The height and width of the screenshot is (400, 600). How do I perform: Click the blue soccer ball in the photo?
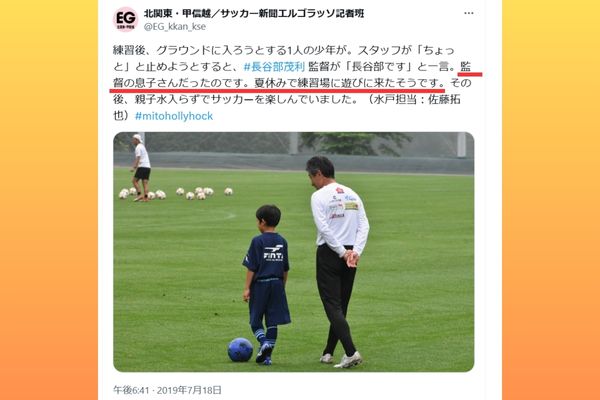(240, 350)
